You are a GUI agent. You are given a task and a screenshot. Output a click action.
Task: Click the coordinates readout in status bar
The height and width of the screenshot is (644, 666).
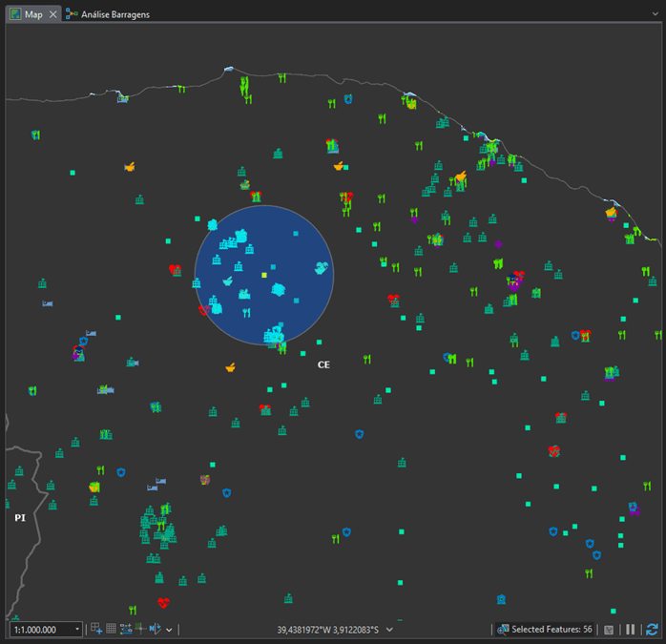327,630
